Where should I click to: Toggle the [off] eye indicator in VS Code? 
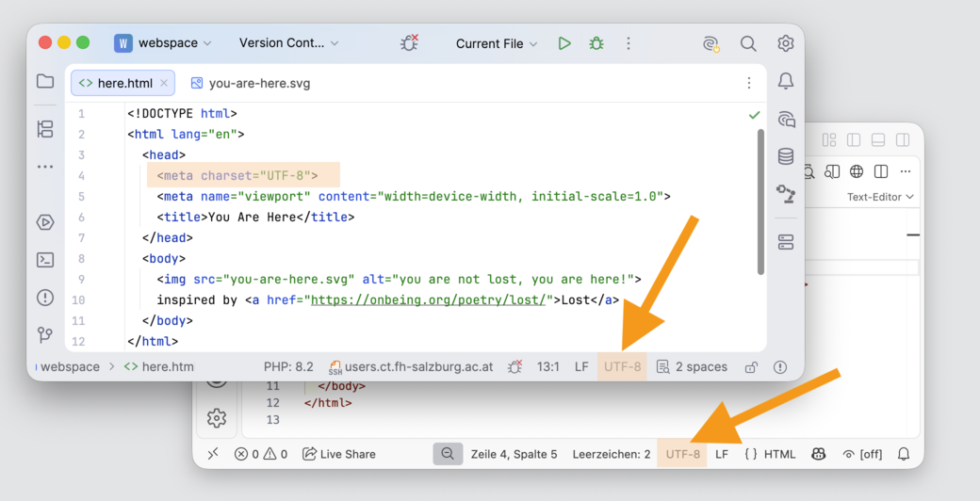point(862,454)
